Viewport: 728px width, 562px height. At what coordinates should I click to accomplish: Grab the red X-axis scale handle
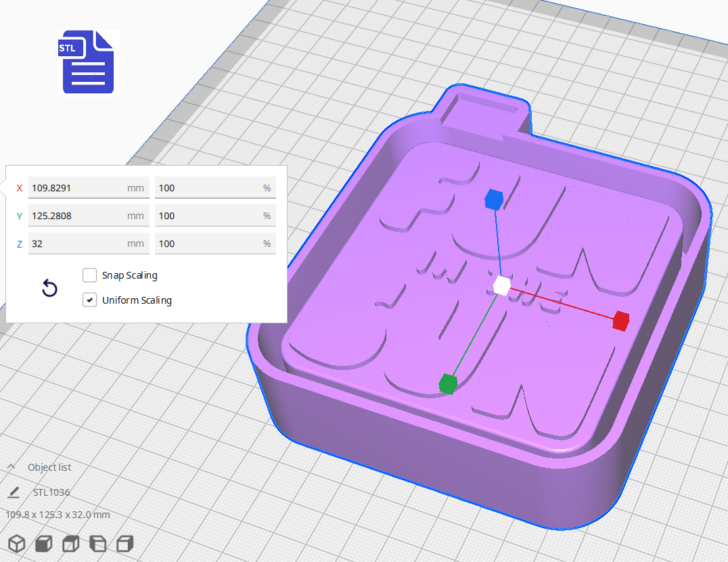pos(620,321)
